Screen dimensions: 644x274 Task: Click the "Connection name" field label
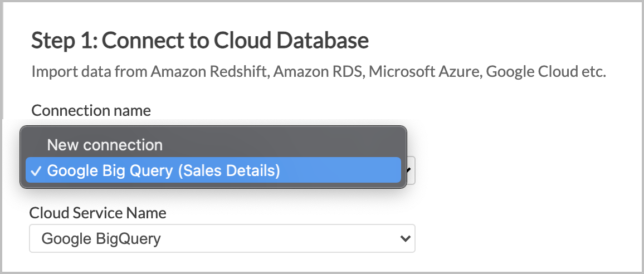[x=91, y=110]
